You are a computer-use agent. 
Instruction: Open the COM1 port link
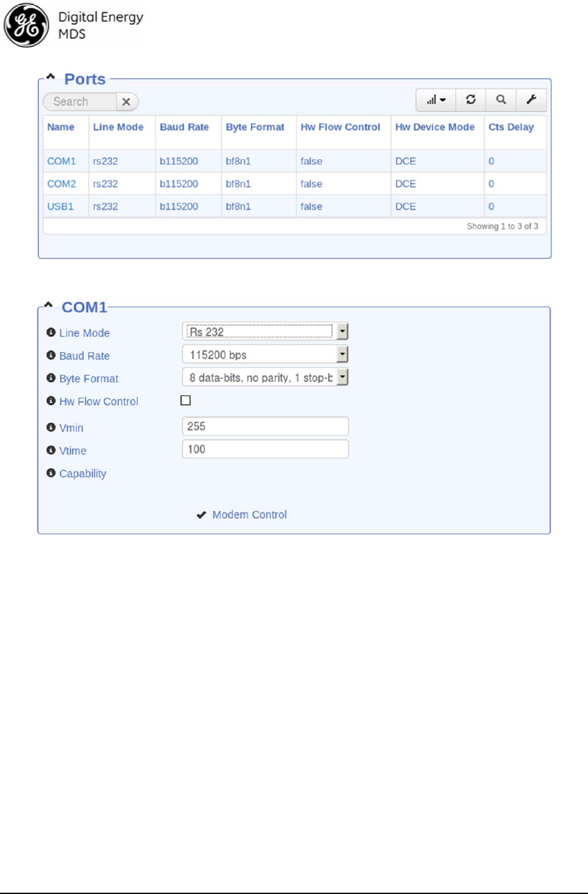(61, 161)
